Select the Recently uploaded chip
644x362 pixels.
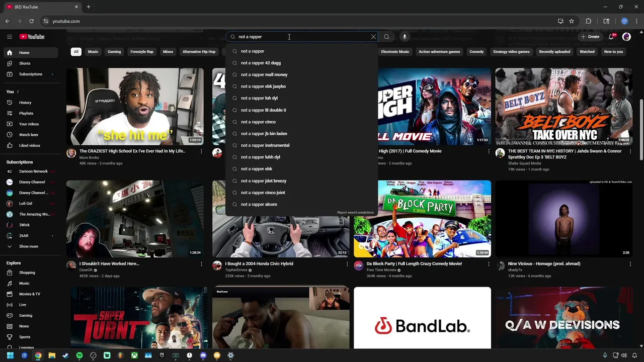click(x=554, y=52)
